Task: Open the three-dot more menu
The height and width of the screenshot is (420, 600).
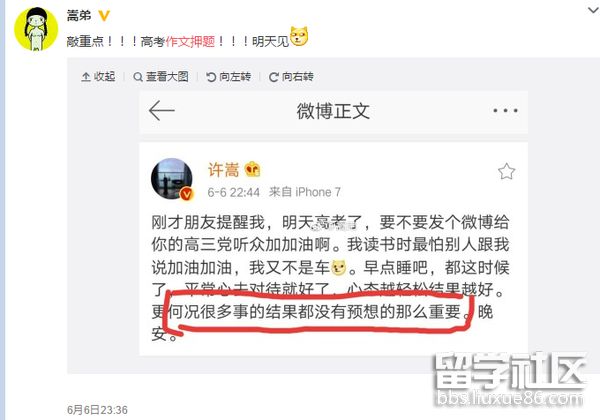Action: point(505,111)
